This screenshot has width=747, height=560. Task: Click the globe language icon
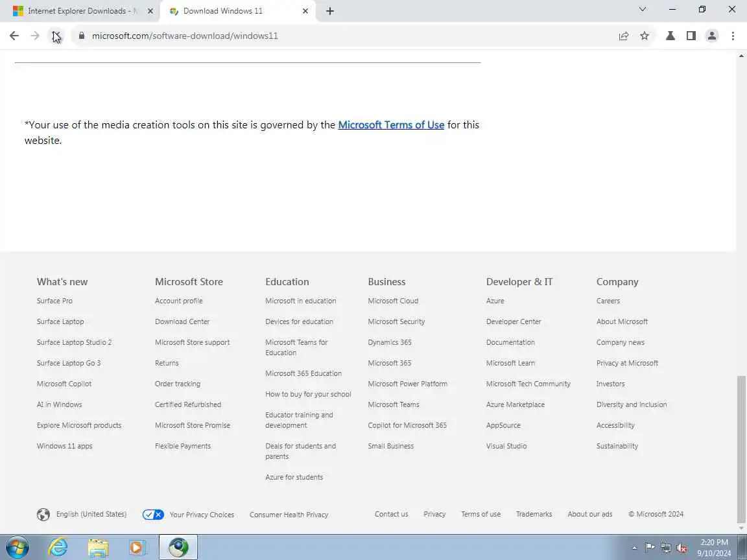tap(43, 514)
